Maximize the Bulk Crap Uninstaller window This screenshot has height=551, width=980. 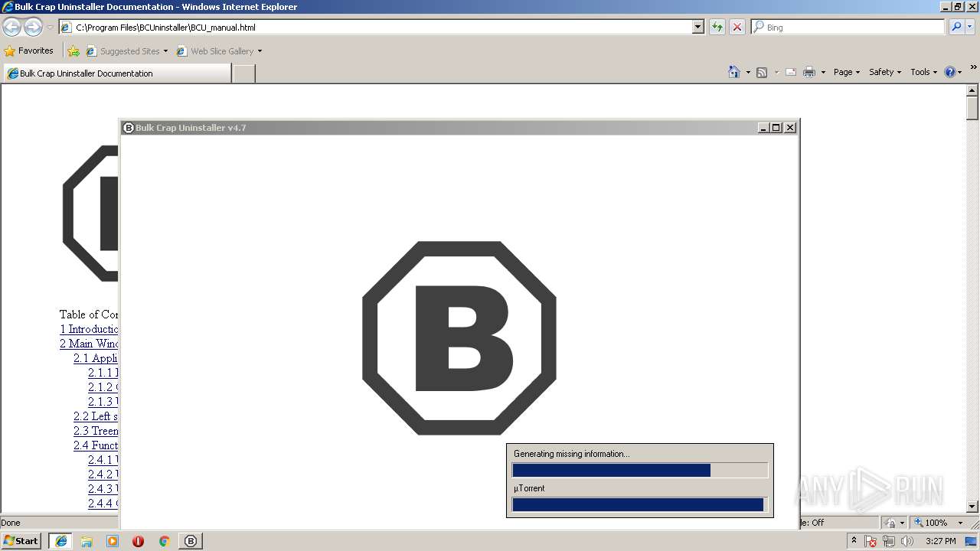776,128
